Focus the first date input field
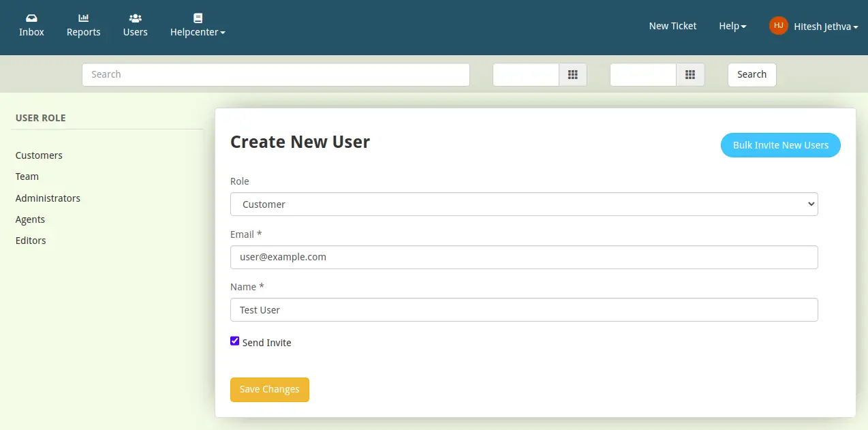Image resolution: width=868 pixels, height=430 pixels. tap(526, 75)
